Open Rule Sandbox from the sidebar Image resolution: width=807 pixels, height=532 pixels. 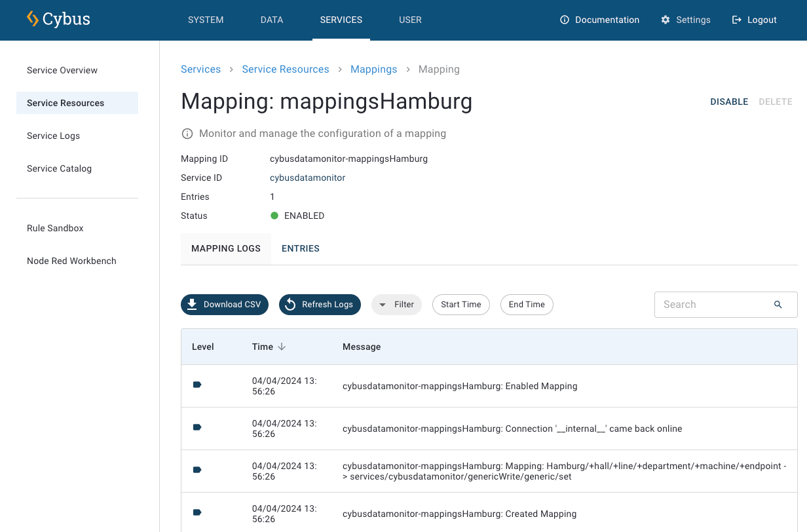point(55,228)
